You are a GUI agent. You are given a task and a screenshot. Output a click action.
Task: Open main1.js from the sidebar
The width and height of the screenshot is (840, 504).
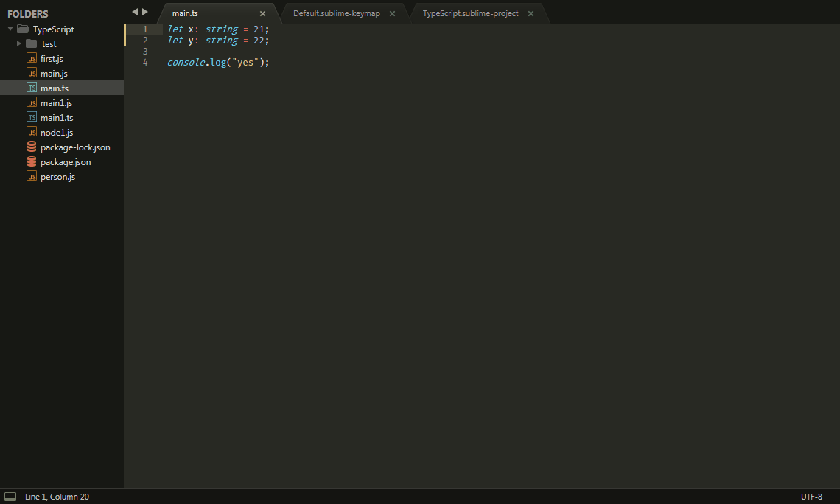[x=56, y=103]
